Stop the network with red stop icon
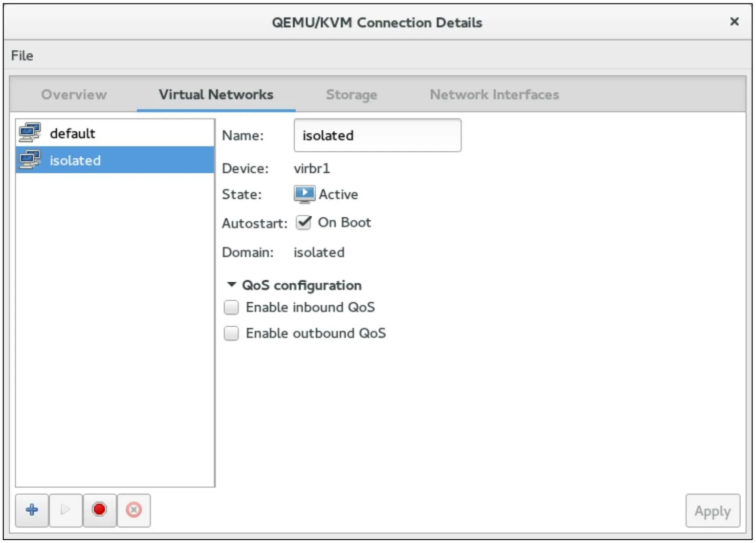756x543 pixels. 99,510
